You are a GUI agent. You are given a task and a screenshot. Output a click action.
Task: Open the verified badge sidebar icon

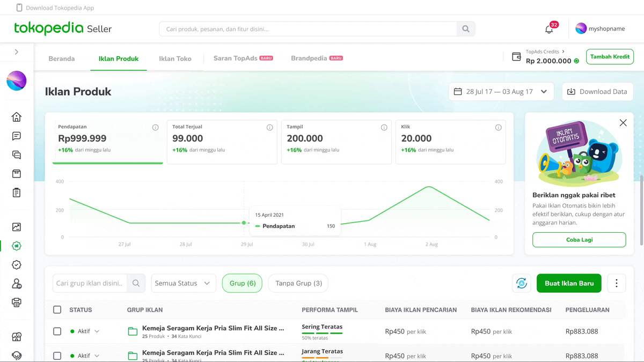[x=17, y=265]
